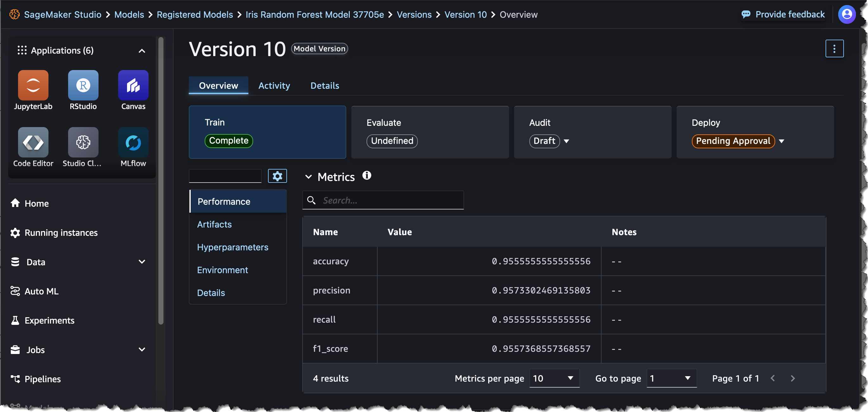
Task: Open the Metrics per page dropdown
Action: pos(554,378)
